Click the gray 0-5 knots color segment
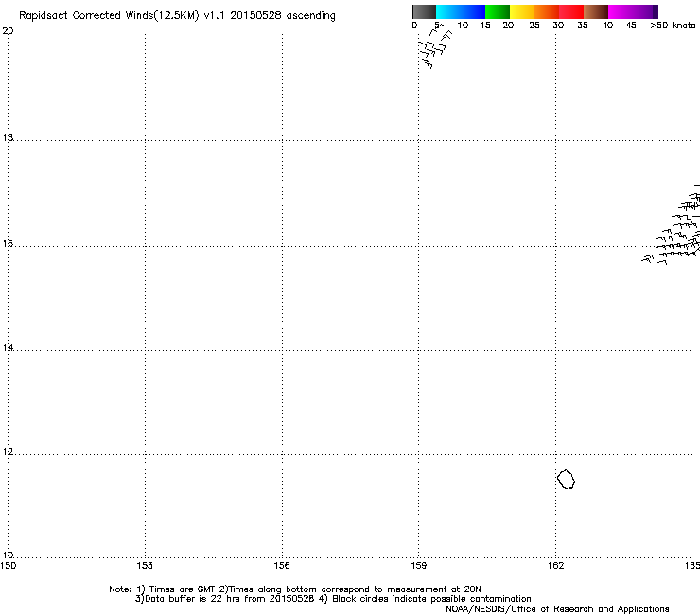Image resolution: width=700 pixels, height=615 pixels. point(424,11)
